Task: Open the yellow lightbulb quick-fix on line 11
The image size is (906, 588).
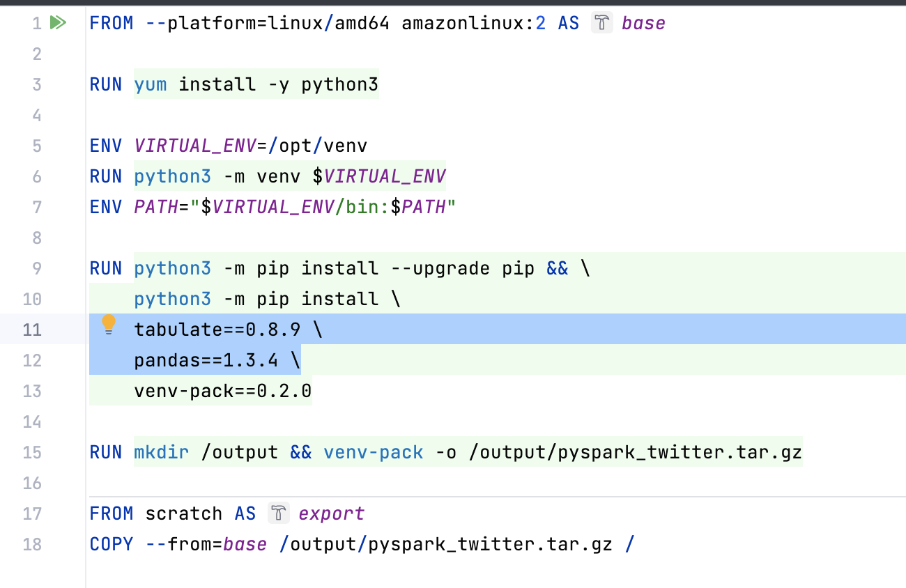Action: pyautogui.click(x=108, y=325)
